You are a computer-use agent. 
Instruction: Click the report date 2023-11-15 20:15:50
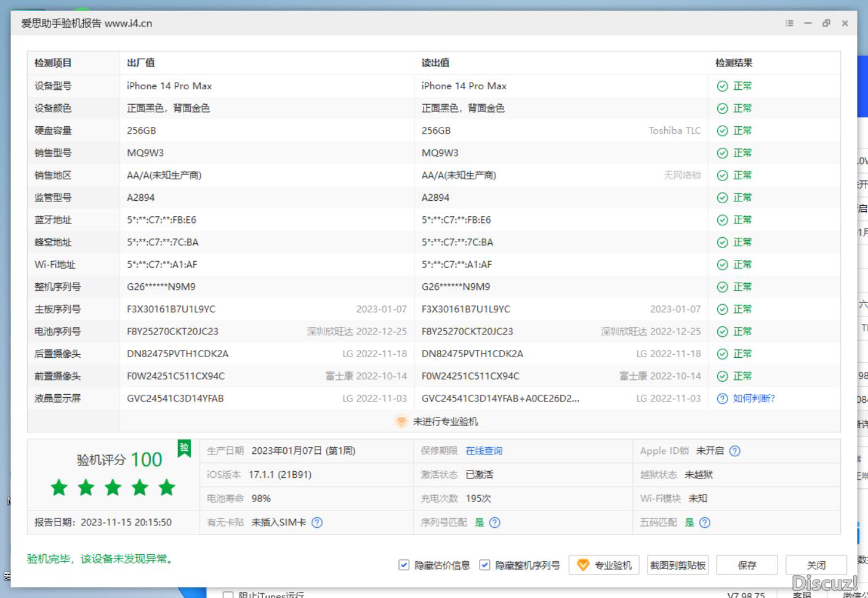click(126, 522)
